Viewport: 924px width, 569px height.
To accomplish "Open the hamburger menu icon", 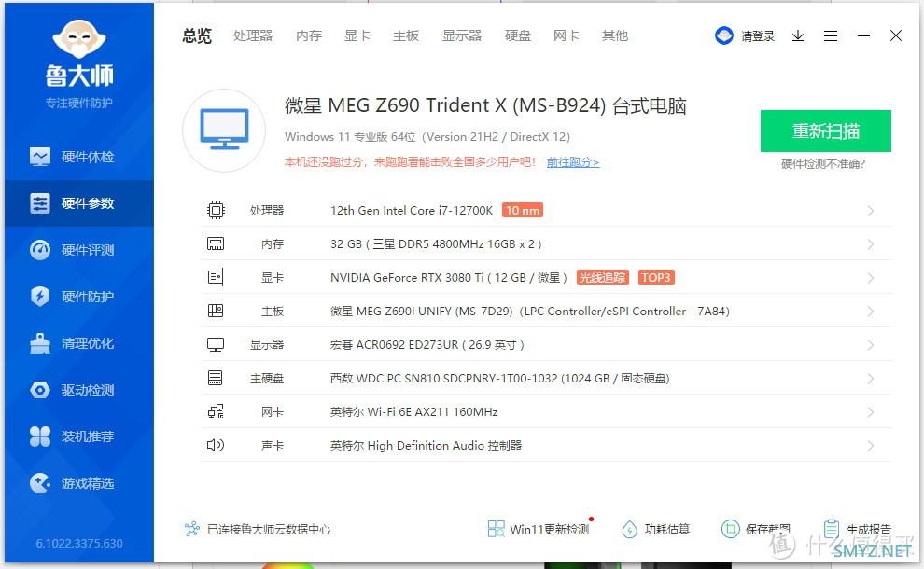I will click(831, 36).
